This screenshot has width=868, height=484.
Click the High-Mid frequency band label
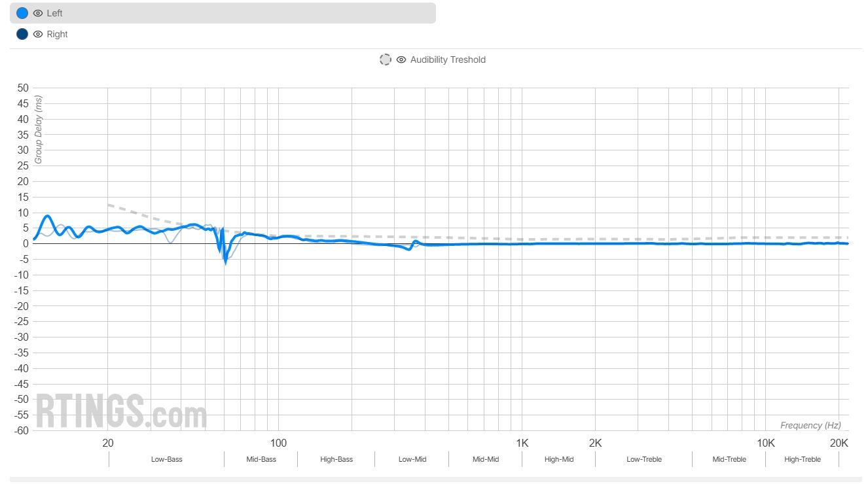(x=559, y=459)
